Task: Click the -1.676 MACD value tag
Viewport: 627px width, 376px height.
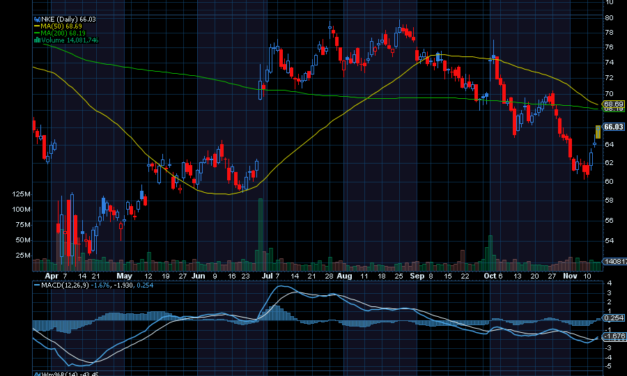Action: pyautogui.click(x=614, y=336)
